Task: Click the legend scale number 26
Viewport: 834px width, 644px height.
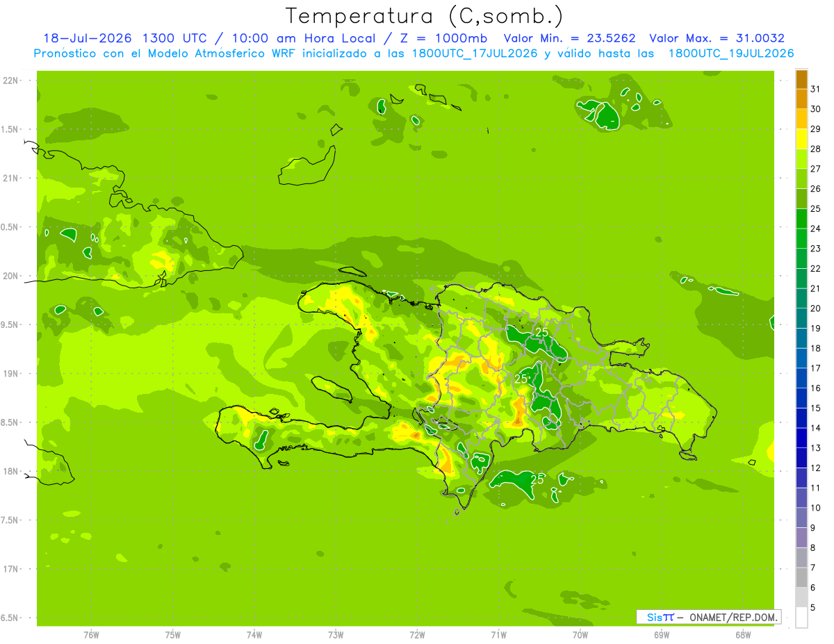Action: (816, 189)
